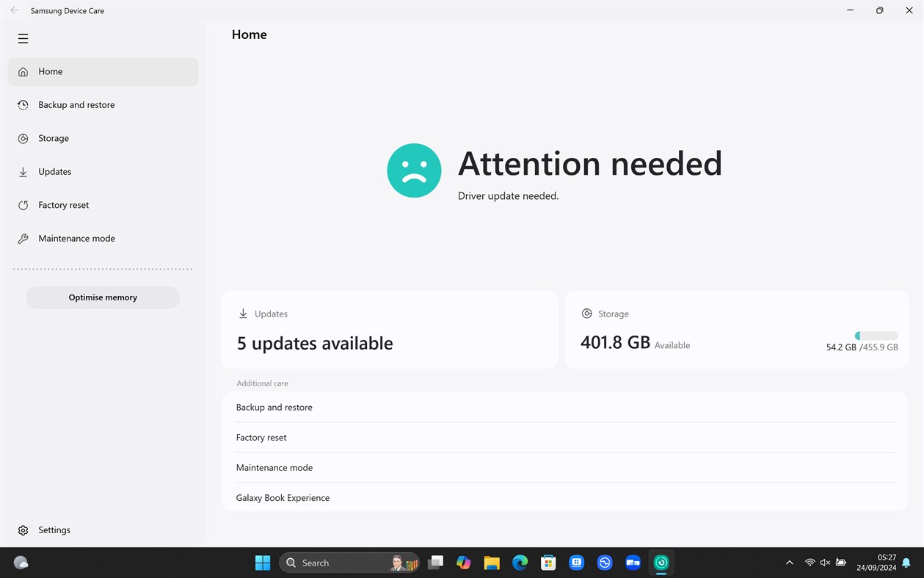
Task: Click the hamburger menu icon
Action: [23, 38]
